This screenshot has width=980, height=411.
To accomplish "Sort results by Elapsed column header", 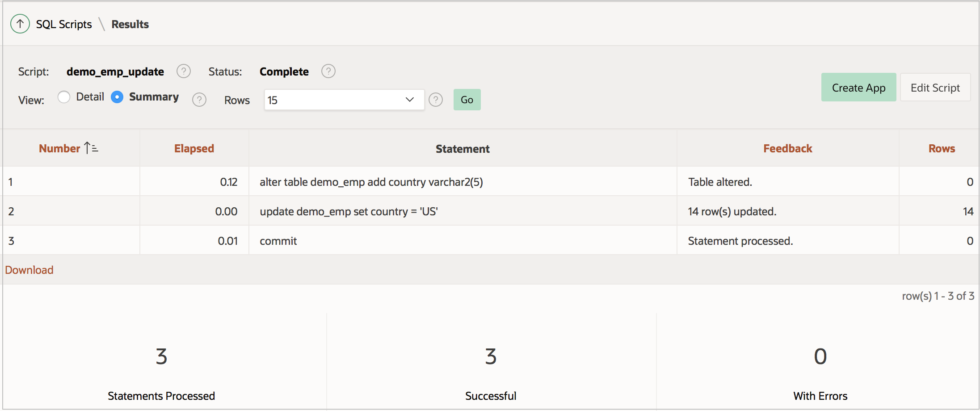I will pyautogui.click(x=194, y=149).
